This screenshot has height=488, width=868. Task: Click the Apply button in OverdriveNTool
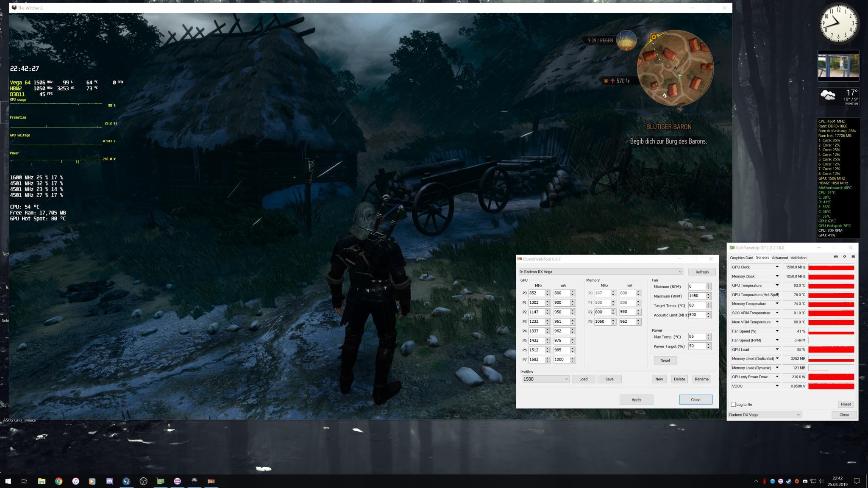[x=636, y=400]
